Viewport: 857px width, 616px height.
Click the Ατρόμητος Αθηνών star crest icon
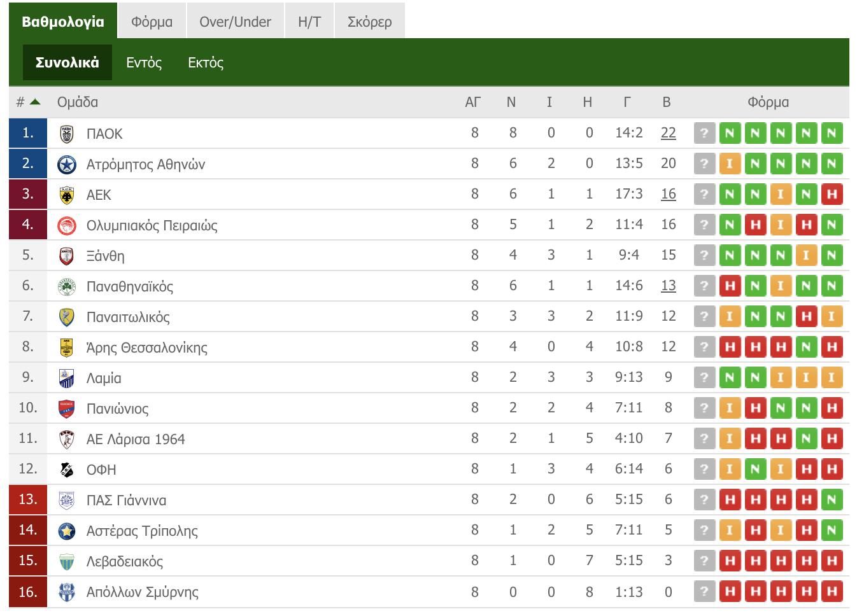click(x=66, y=164)
